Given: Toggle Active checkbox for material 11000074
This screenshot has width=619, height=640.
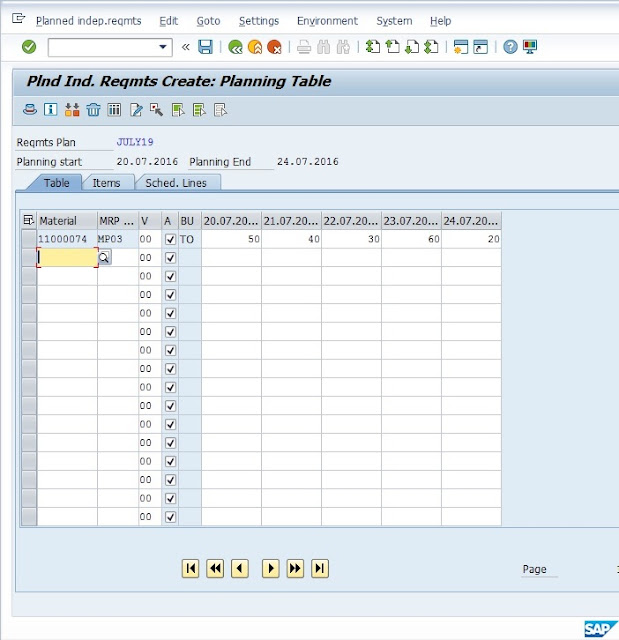Looking at the screenshot, I should (170, 239).
